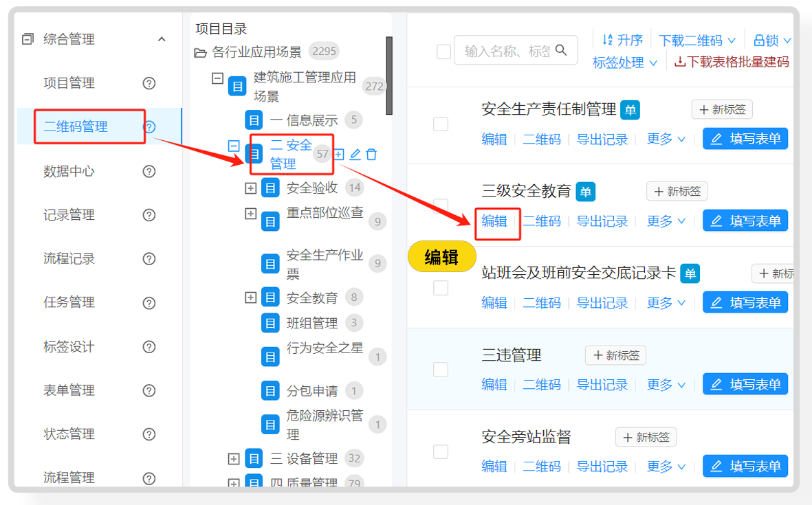Image resolution: width=812 pixels, height=505 pixels.
Task: Tick the select-all checkbox beside the search box
Action: [x=443, y=52]
